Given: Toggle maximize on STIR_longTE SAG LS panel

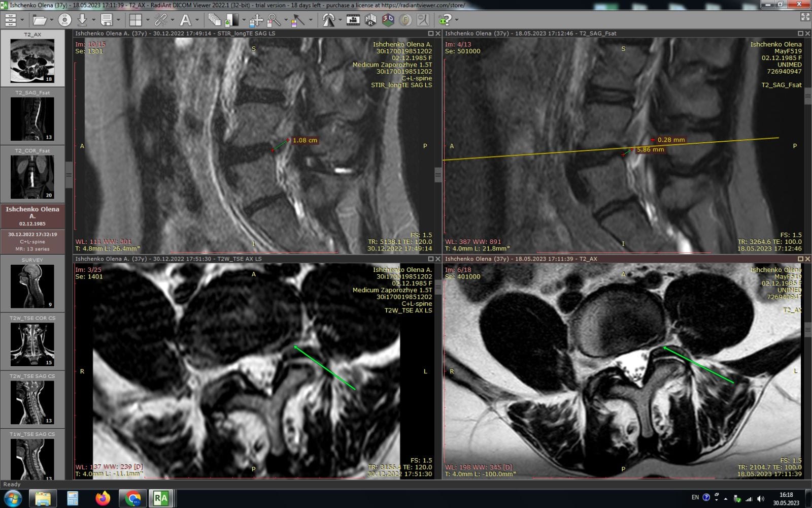Looking at the screenshot, I should tap(431, 34).
